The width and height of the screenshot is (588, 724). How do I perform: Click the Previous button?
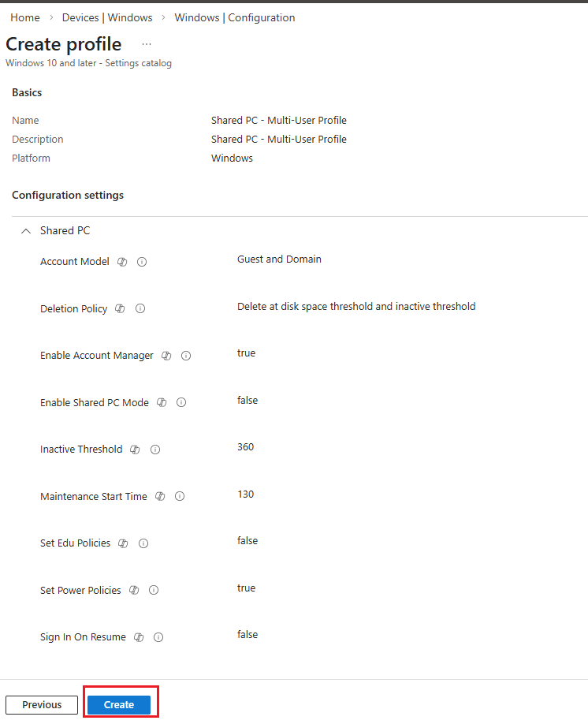click(x=42, y=705)
